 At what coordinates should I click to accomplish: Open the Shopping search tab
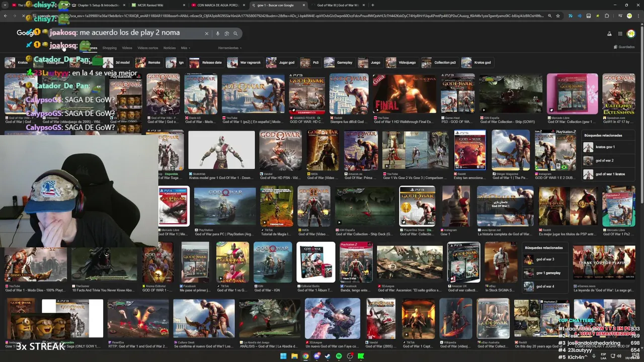click(x=109, y=48)
